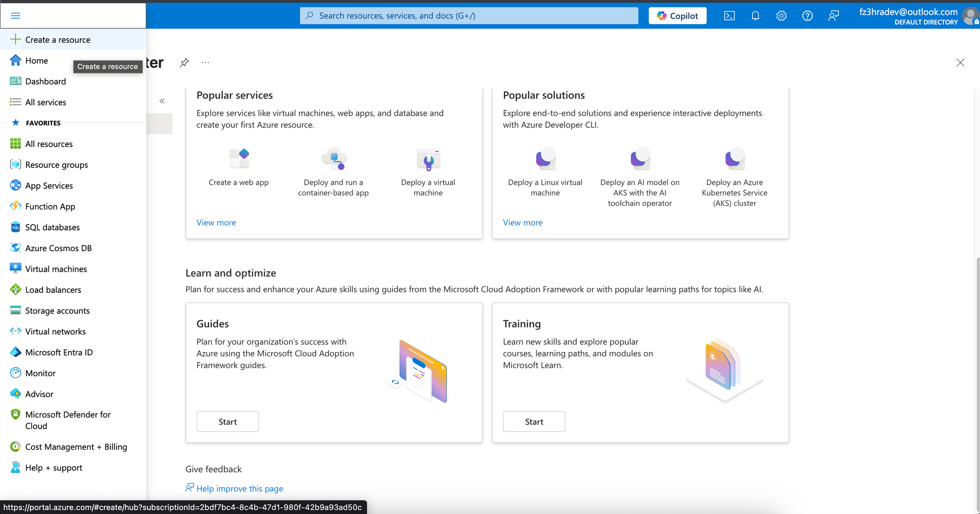Open the help question mark menu
Screen dimensions: 980x514
coord(808,16)
